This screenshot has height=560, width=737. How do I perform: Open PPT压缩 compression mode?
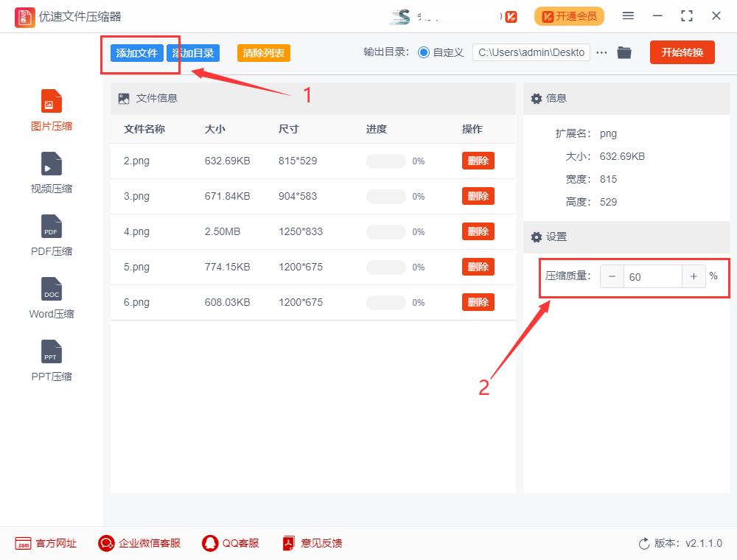[51, 360]
